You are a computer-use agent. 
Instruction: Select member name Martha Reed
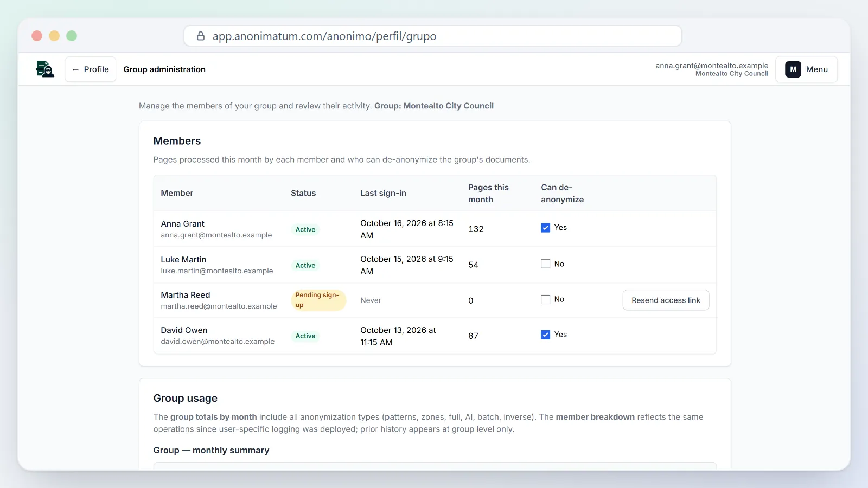[x=185, y=295]
